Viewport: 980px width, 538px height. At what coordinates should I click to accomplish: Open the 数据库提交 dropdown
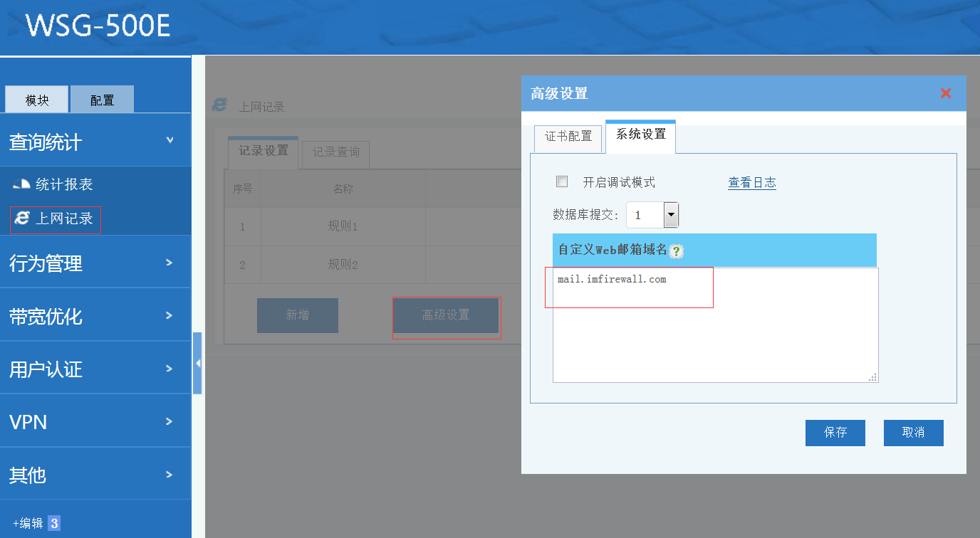tap(670, 215)
